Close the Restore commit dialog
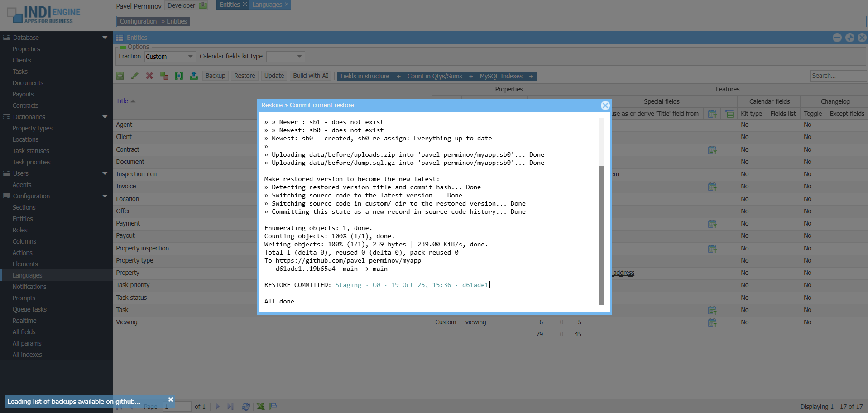The height and width of the screenshot is (413, 868). (605, 106)
